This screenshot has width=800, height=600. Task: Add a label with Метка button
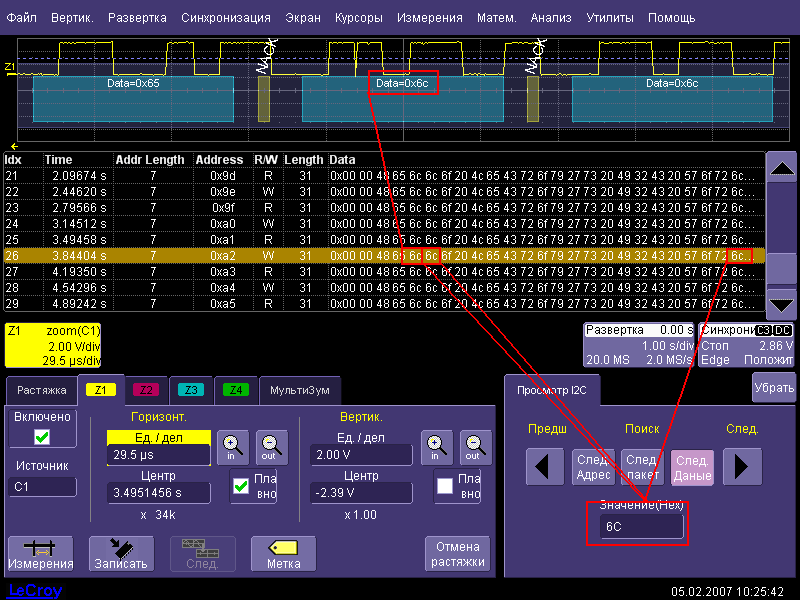coord(283,553)
